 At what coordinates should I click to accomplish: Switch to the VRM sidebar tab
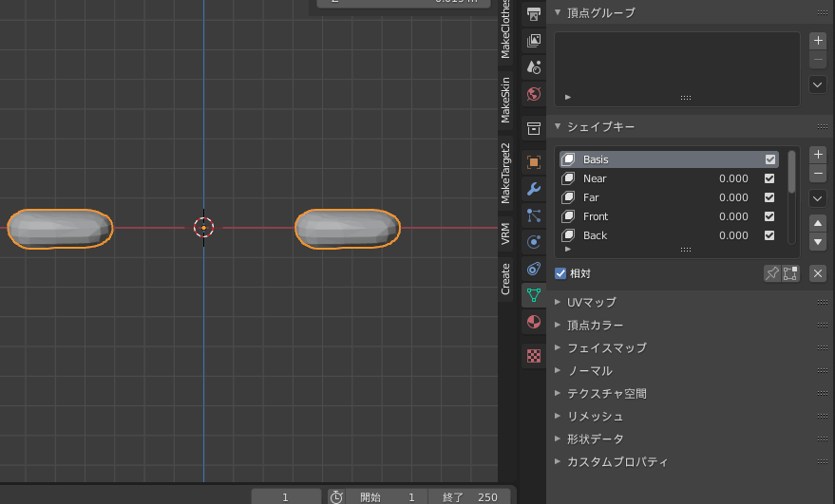(505, 234)
